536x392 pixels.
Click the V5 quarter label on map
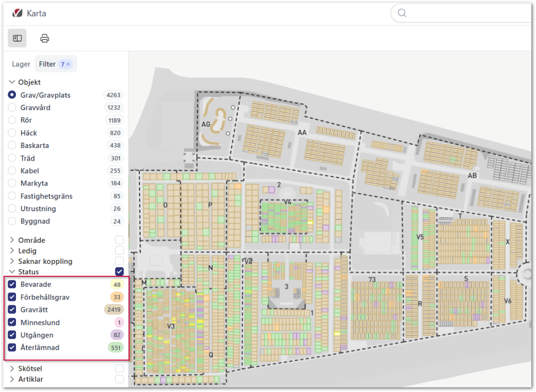point(420,237)
